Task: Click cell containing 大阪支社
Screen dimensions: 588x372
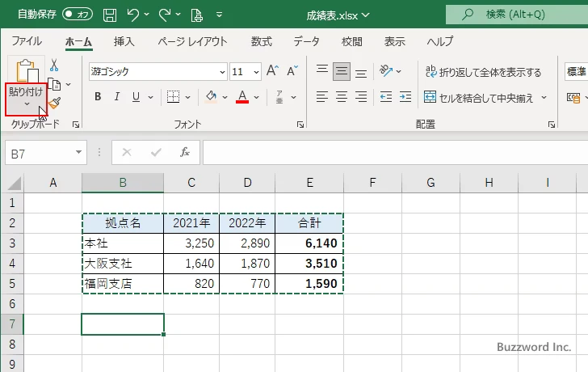Action: pyautogui.click(x=123, y=263)
